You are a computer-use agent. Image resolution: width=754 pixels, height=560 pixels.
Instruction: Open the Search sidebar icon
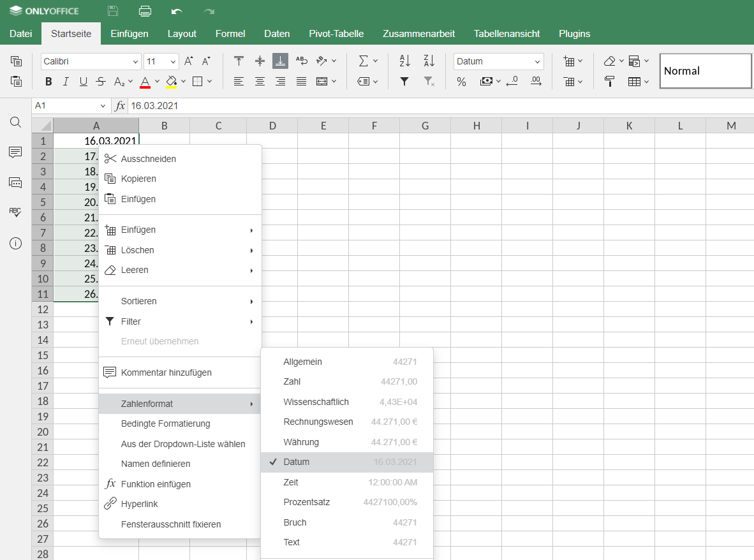(x=15, y=122)
